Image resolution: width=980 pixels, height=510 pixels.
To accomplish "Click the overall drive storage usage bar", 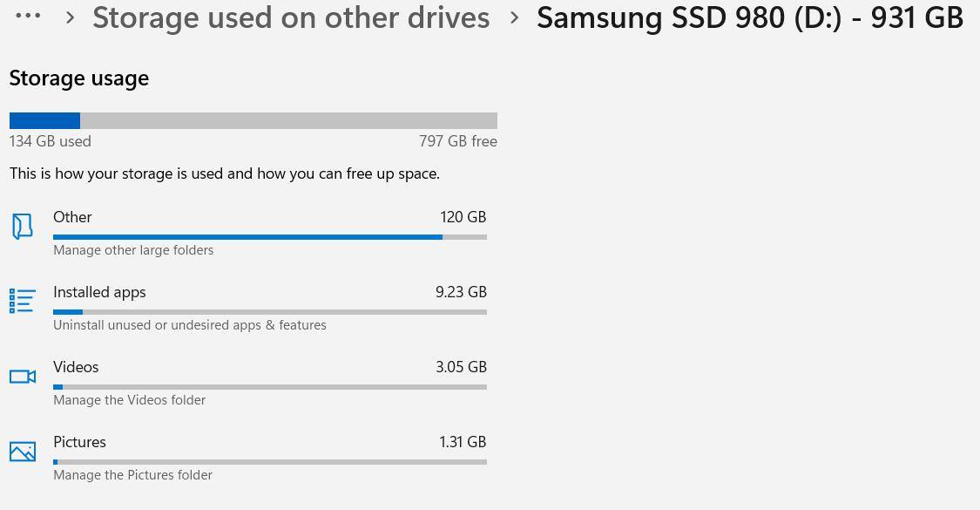I will [x=253, y=121].
